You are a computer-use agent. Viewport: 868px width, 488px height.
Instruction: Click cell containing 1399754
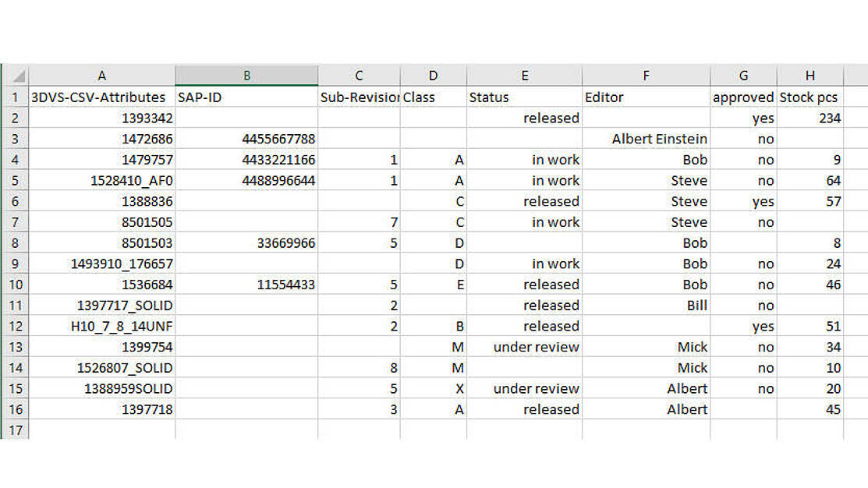(102, 347)
